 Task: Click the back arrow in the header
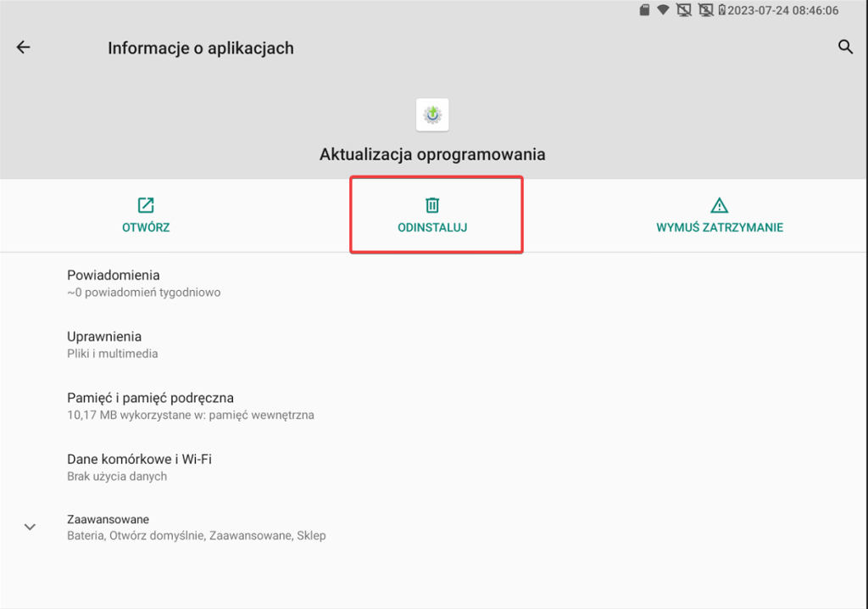(23, 47)
